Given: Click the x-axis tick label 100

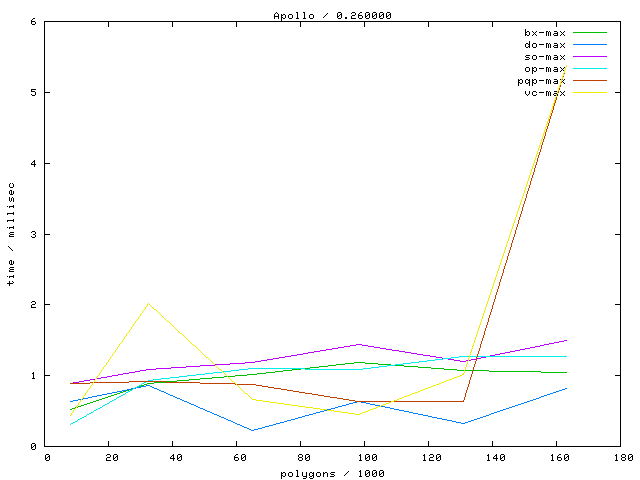Looking at the screenshot, I should pos(366,458).
